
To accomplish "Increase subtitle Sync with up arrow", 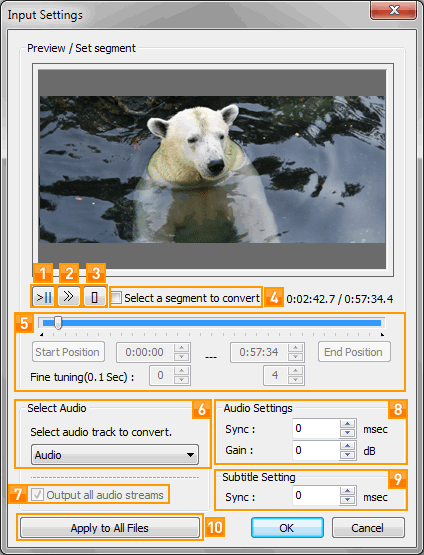I will [348, 491].
